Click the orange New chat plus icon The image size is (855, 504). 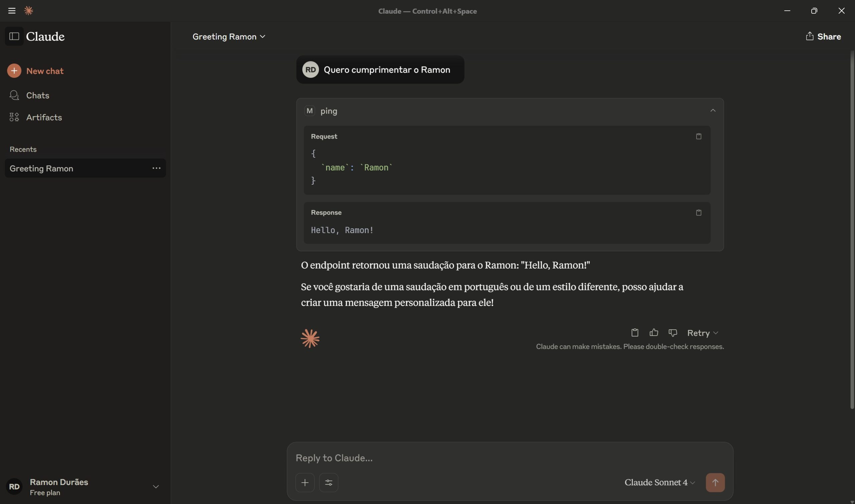[x=14, y=71]
